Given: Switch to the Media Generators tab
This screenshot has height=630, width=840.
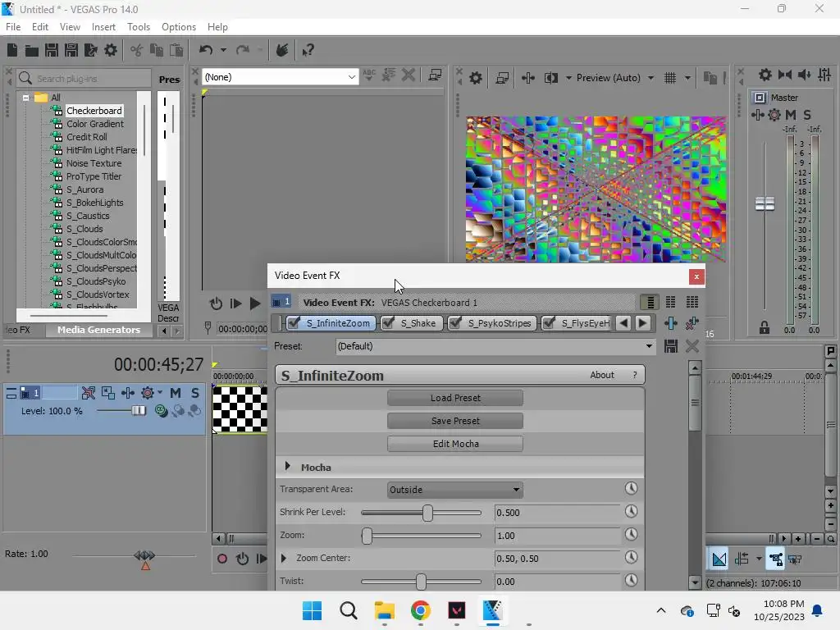Looking at the screenshot, I should [x=98, y=330].
